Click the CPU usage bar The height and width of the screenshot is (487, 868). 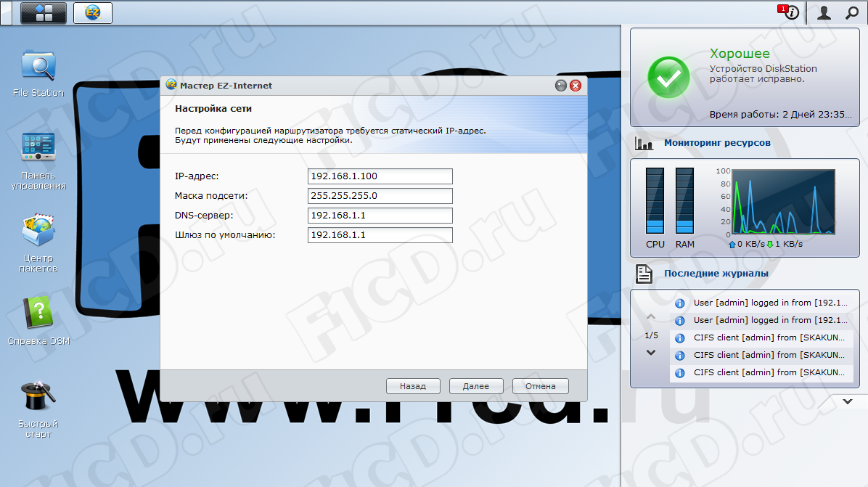pyautogui.click(x=655, y=200)
